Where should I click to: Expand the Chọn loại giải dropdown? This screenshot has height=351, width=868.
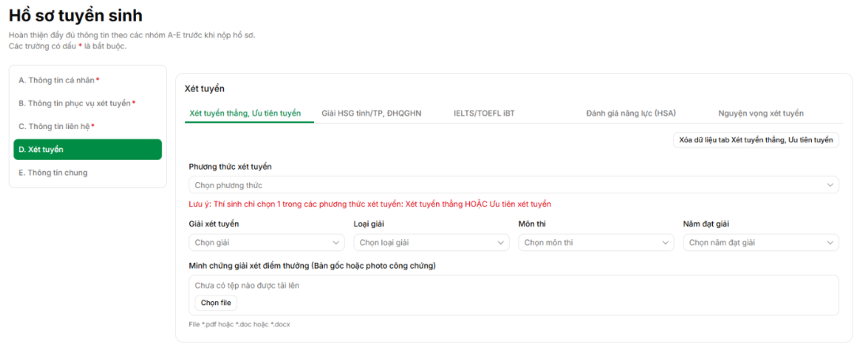pos(431,242)
